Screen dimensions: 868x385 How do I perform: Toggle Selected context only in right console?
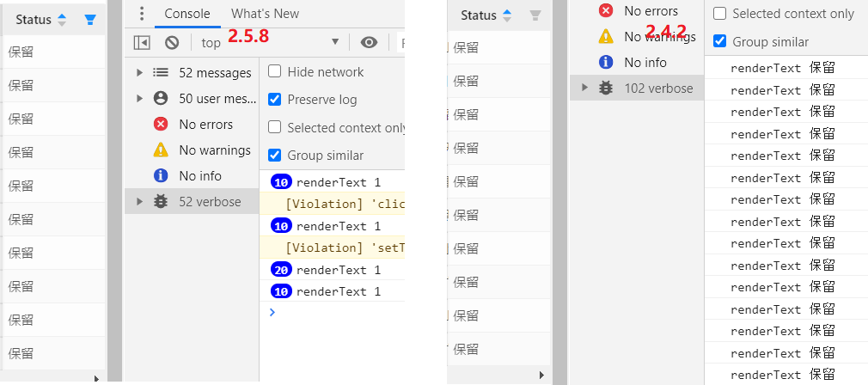click(x=719, y=14)
